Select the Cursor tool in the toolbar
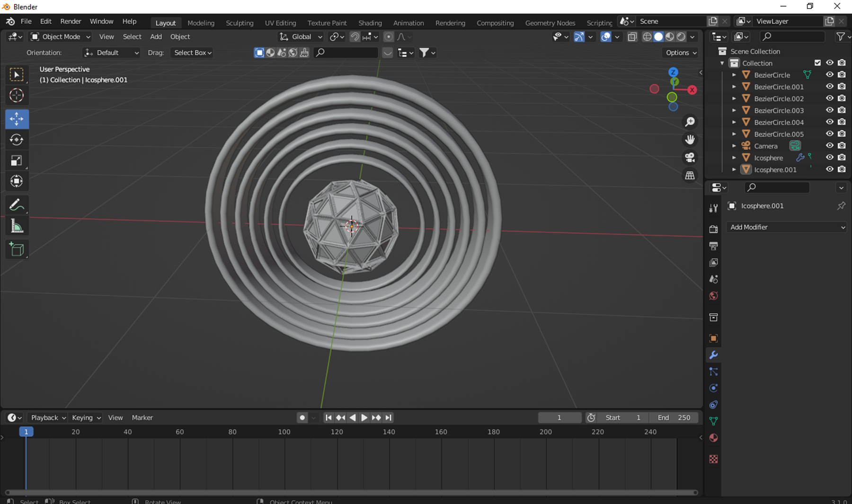 (x=17, y=96)
